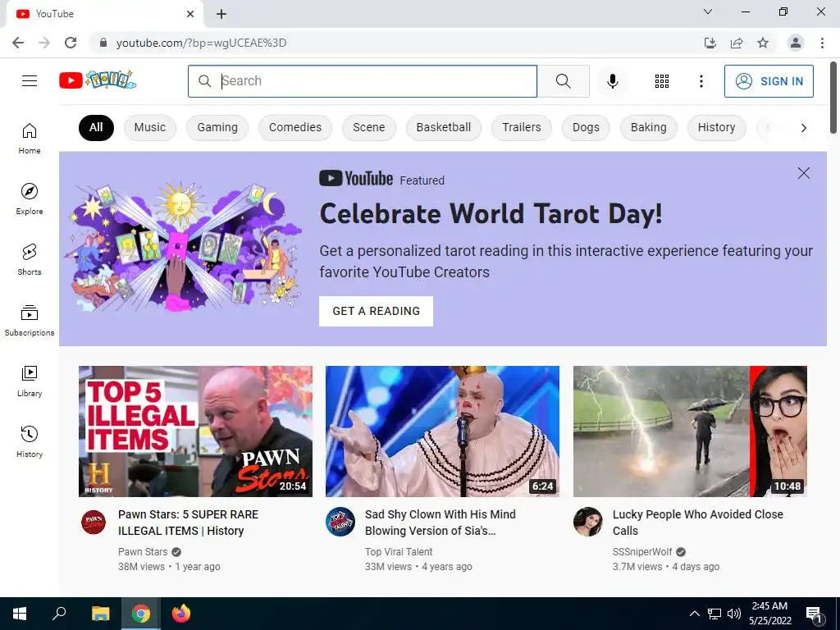
Task: Open Top Viral Talent channel avatar
Action: [x=340, y=522]
